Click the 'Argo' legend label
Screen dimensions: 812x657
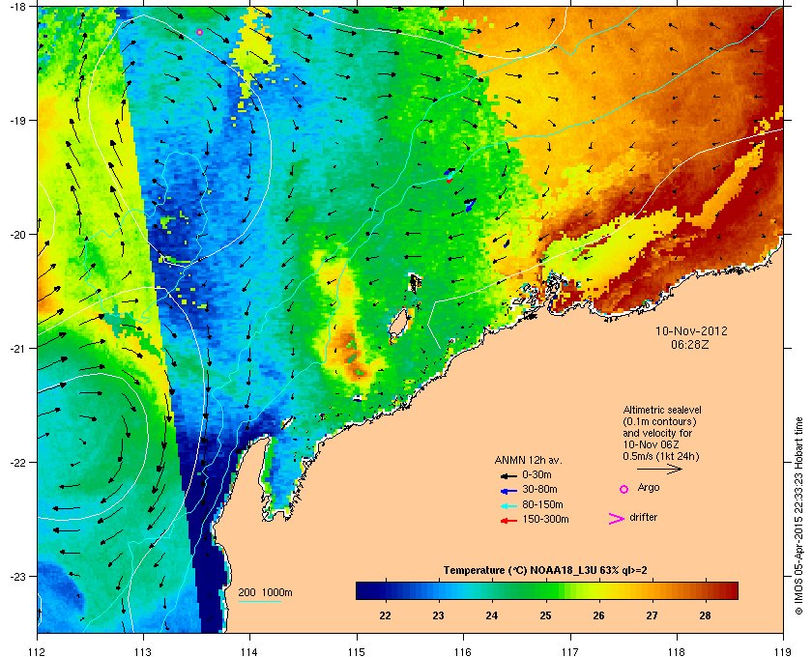click(649, 488)
